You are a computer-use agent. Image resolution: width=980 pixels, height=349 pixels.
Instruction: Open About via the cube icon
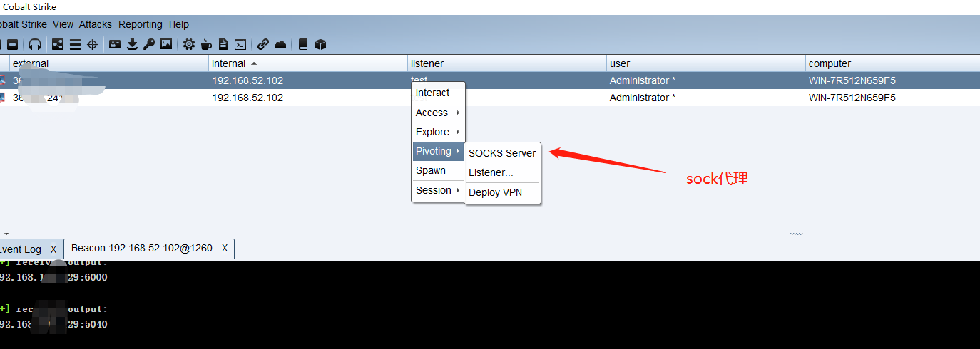(x=321, y=44)
